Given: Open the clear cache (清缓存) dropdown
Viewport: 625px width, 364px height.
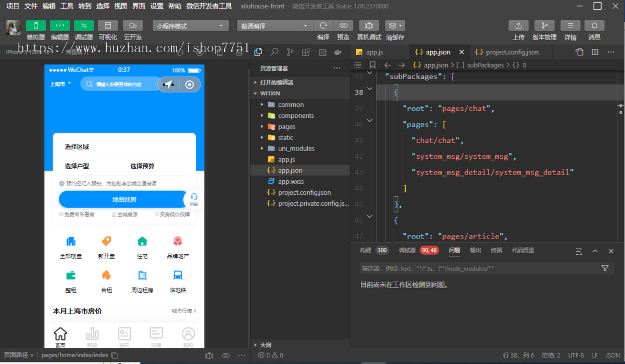Looking at the screenshot, I should 395,26.
